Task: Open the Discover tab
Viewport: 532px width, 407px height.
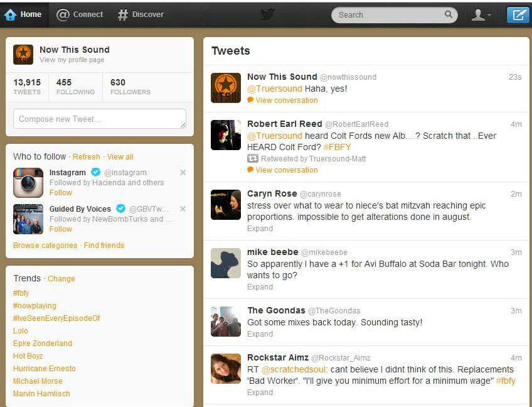Action: coord(141,14)
